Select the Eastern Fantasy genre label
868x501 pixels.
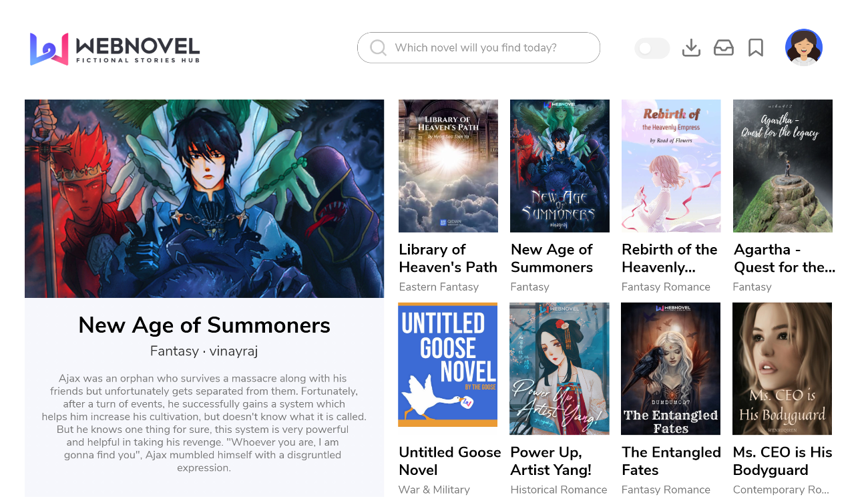(439, 287)
